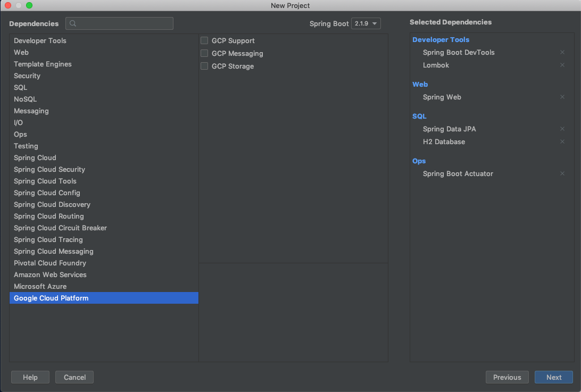Click the search magnifier icon in Dependencies
This screenshot has height=392, width=581.
[73, 23]
